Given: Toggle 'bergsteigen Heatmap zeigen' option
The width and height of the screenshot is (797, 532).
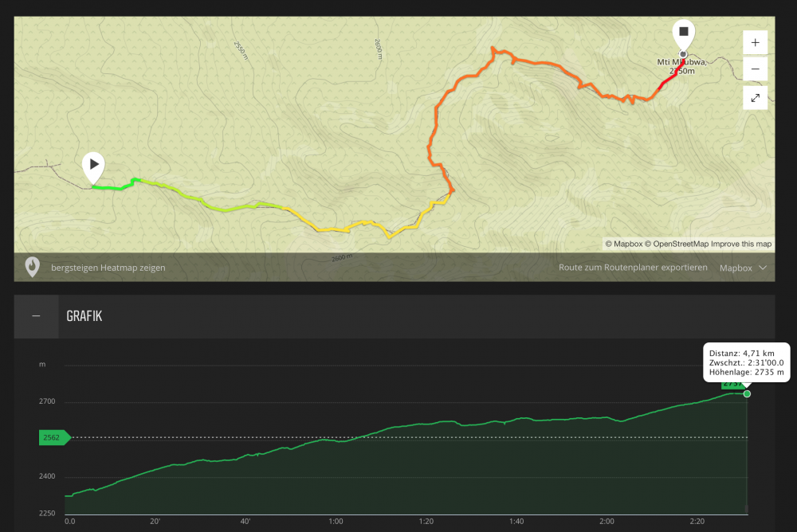Looking at the screenshot, I should tap(108, 268).
